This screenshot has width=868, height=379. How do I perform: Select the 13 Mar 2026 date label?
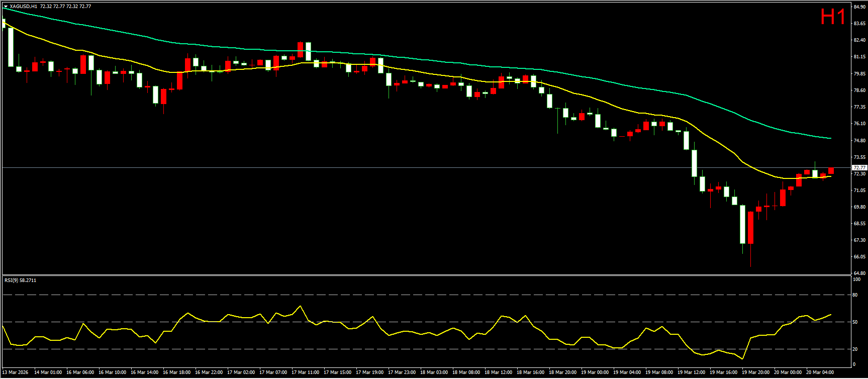(x=16, y=372)
